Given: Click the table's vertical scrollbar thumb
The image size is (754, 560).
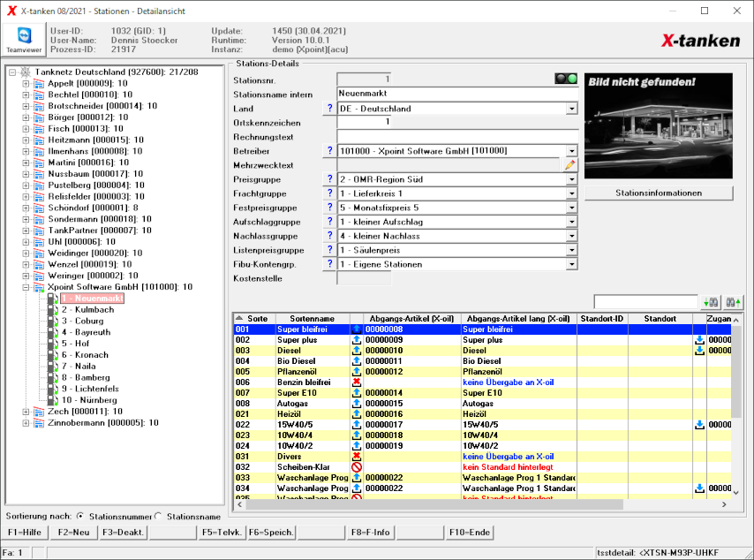Looking at the screenshot, I should 735,372.
